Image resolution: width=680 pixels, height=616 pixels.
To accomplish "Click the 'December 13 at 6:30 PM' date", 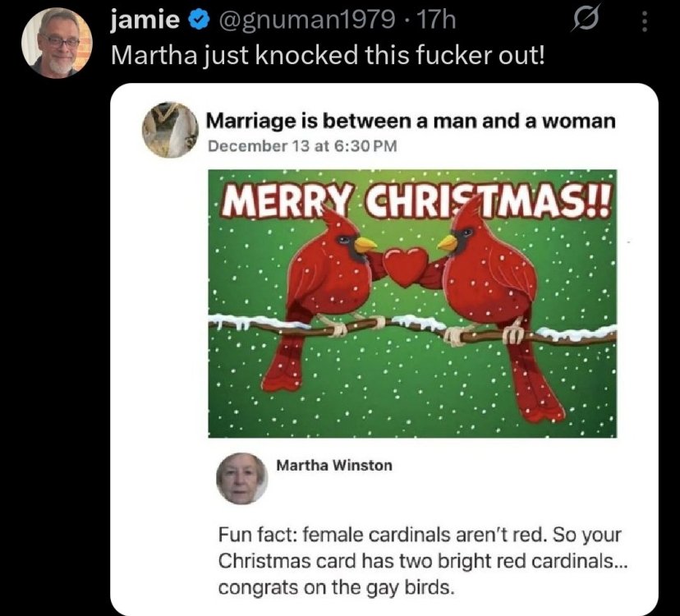I will (302, 146).
